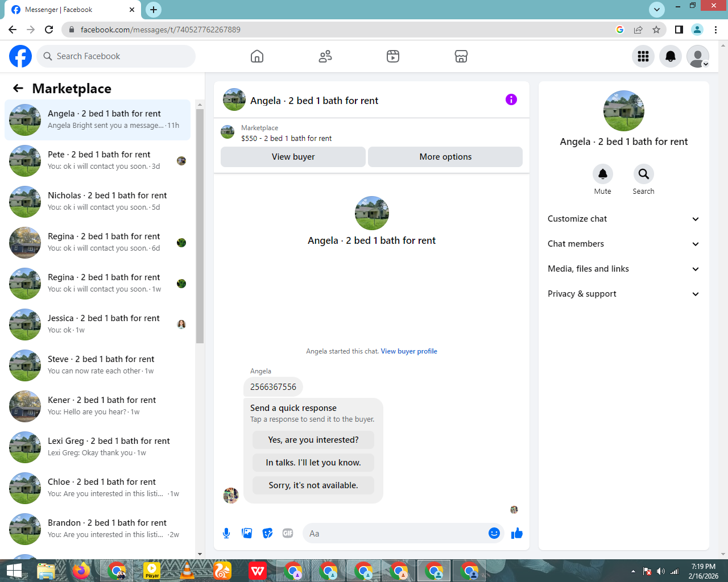Open the Watch video icon
This screenshot has height=582, width=728.
coord(393,56)
